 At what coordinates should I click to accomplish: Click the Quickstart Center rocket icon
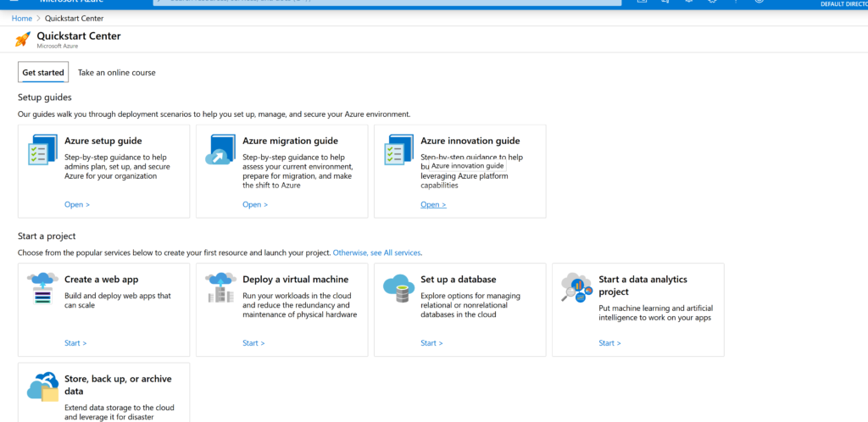click(23, 39)
